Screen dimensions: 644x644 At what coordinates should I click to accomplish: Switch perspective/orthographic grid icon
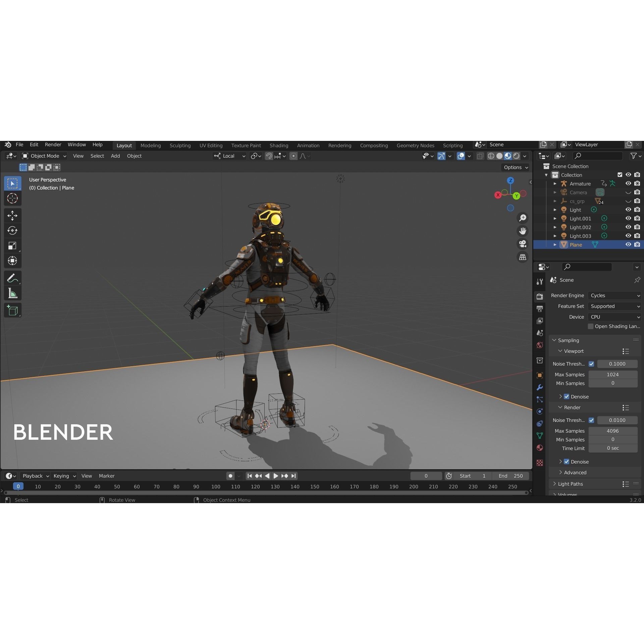(x=523, y=257)
